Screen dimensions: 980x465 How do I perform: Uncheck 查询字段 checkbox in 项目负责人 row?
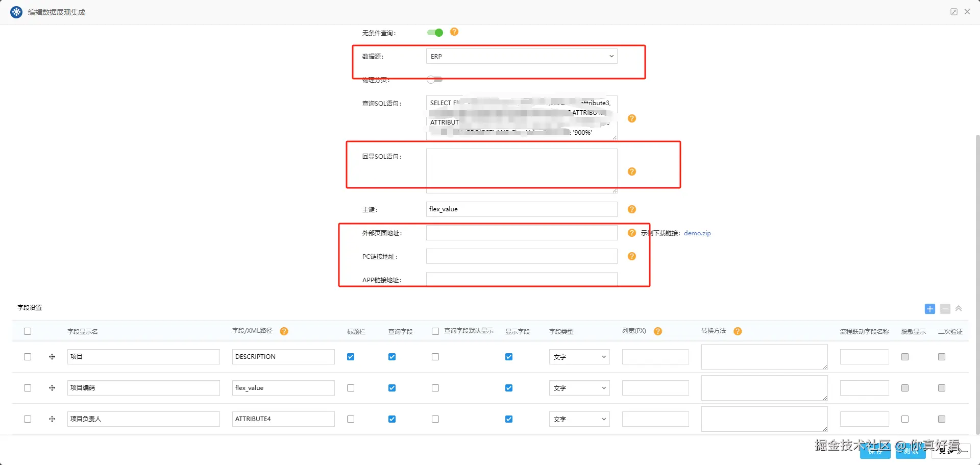point(392,419)
